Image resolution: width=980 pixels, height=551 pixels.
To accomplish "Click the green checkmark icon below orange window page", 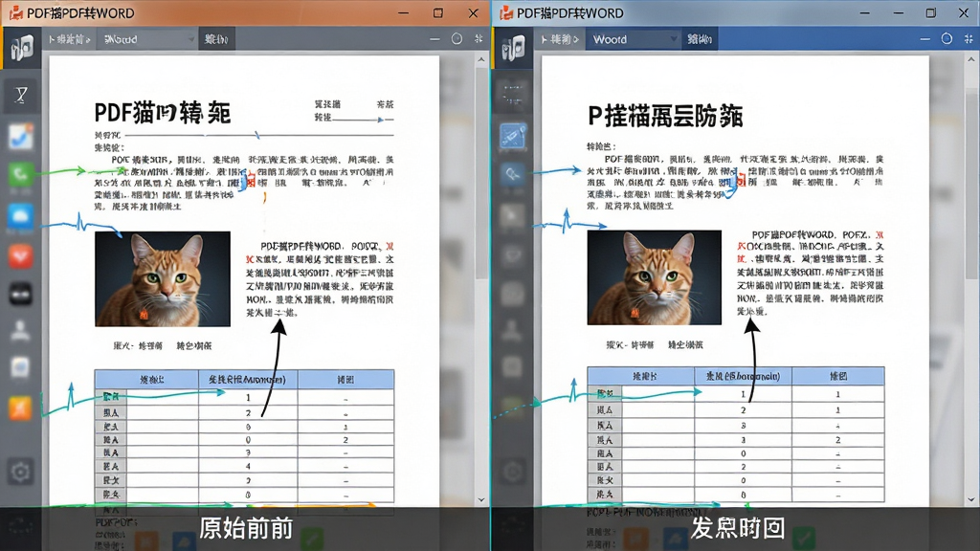I will 312,539.
